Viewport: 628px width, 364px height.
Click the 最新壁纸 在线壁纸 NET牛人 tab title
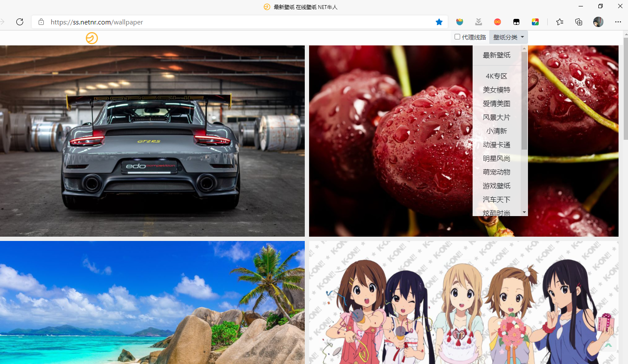305,7
